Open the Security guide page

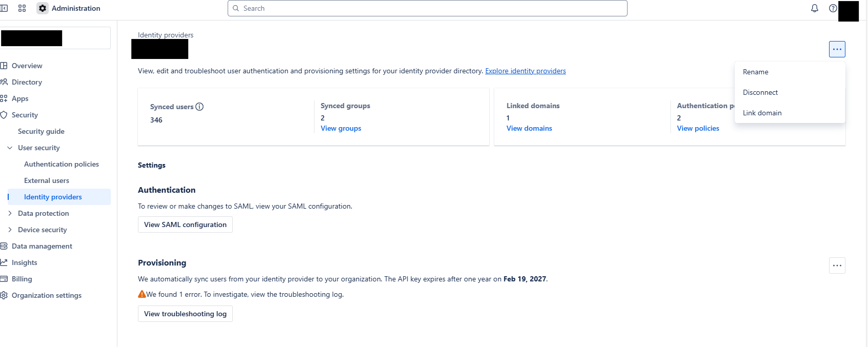pos(41,131)
